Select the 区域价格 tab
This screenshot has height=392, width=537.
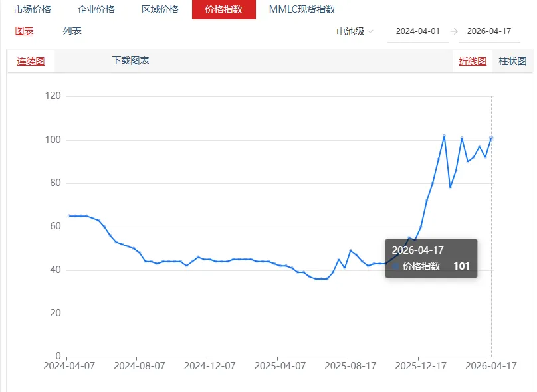(x=160, y=9)
